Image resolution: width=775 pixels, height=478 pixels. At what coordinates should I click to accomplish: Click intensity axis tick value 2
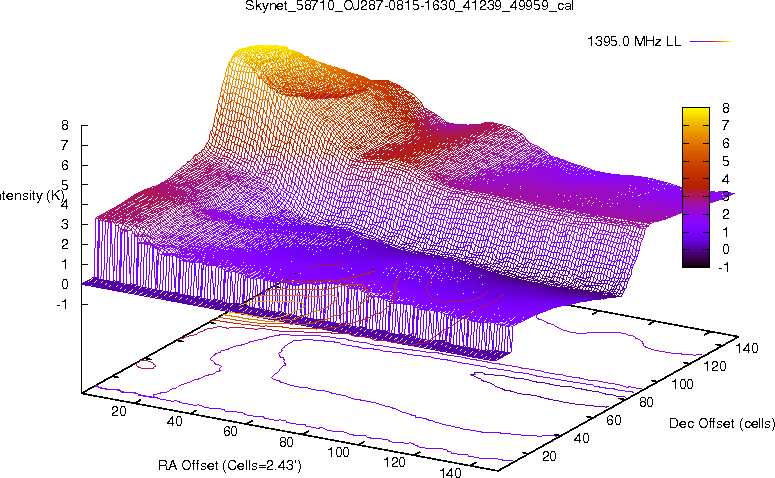pyautogui.click(x=65, y=244)
